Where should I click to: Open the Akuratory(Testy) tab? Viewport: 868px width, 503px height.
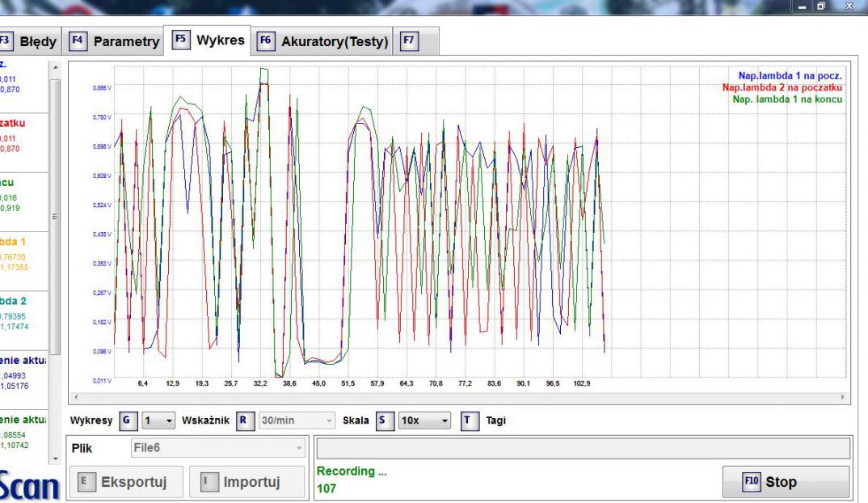[322, 41]
